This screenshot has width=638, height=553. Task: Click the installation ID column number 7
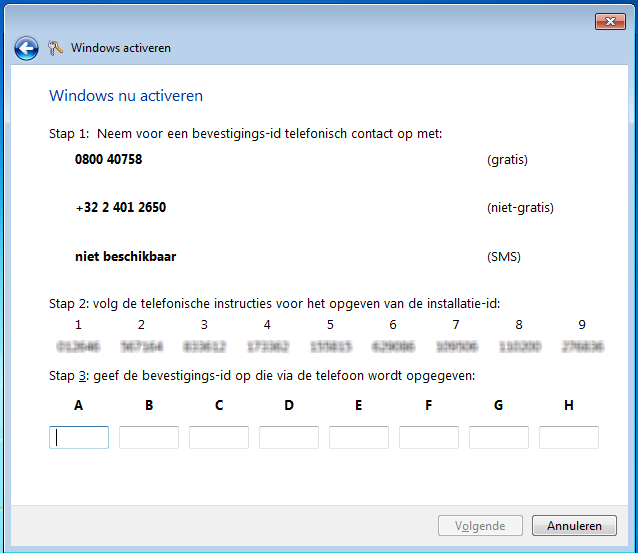pyautogui.click(x=456, y=325)
